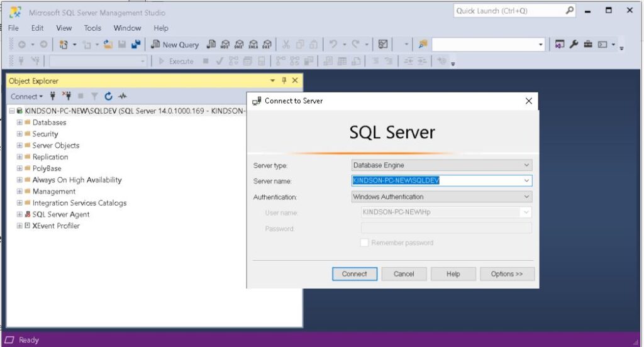The image size is (644, 347).
Task: Open the Connect dropdown in Object Explorer
Action: click(26, 96)
